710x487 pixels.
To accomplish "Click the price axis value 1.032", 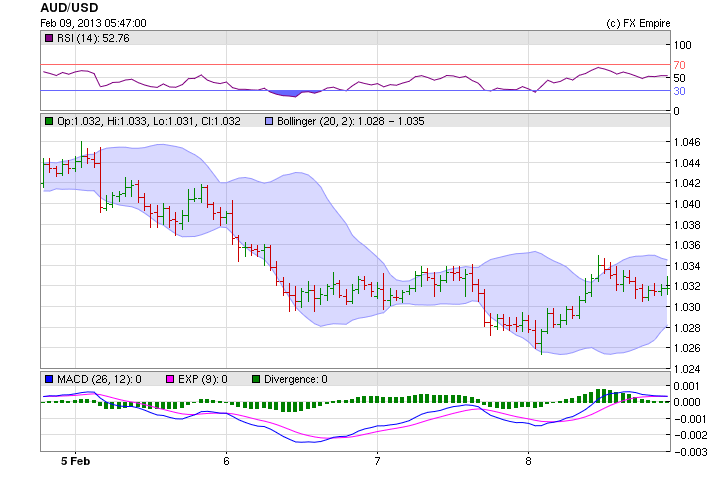I will pyautogui.click(x=687, y=286).
